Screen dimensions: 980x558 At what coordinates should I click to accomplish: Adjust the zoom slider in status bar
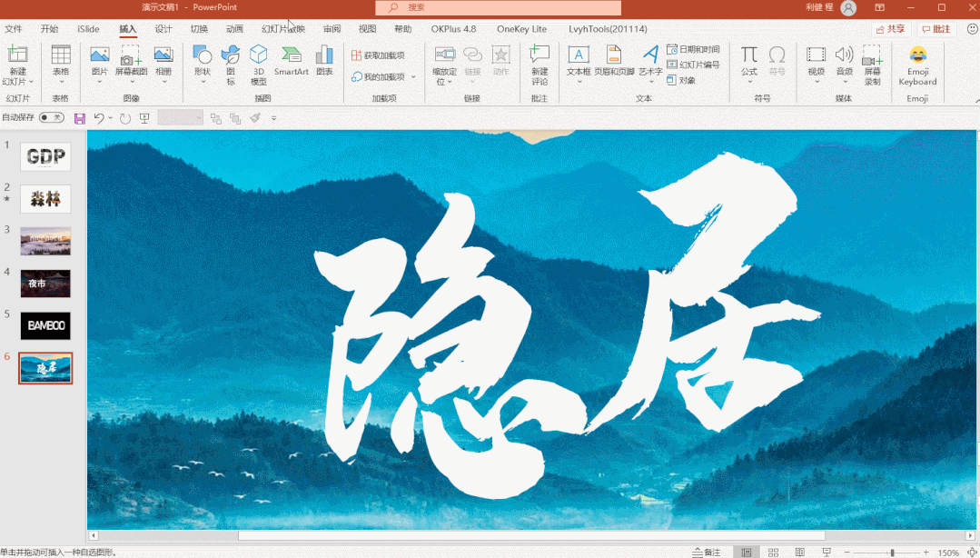891,553
